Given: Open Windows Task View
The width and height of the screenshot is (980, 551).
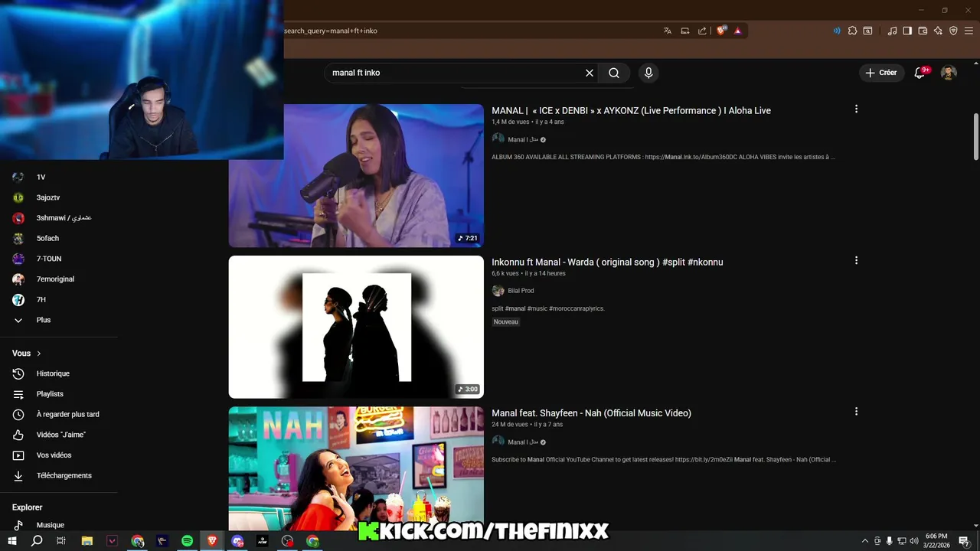Looking at the screenshot, I should [x=61, y=541].
